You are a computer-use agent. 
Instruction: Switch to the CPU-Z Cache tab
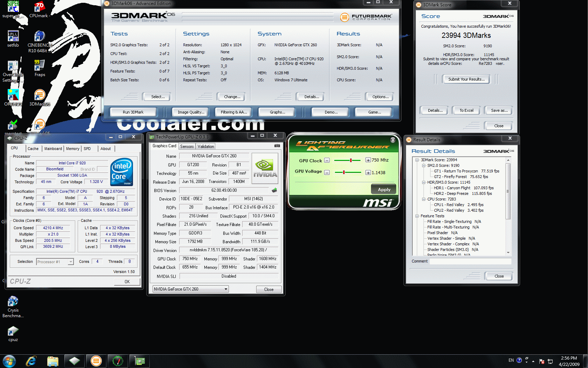33,149
